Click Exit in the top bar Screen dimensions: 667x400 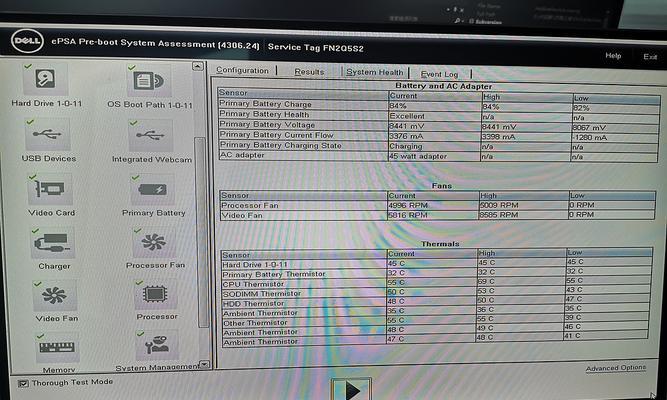point(650,56)
